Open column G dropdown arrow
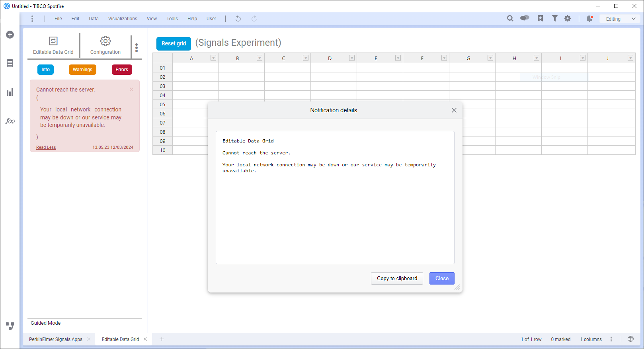644x349 pixels. pyautogui.click(x=490, y=58)
